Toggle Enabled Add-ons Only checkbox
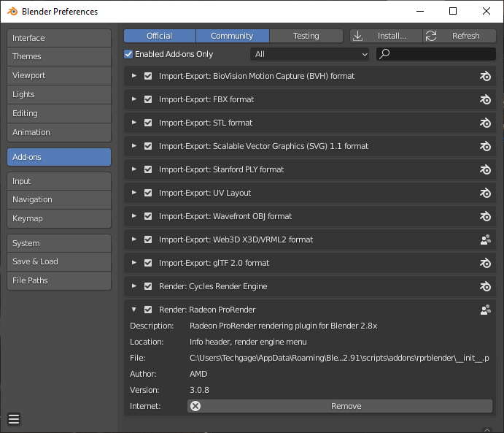 [x=128, y=54]
